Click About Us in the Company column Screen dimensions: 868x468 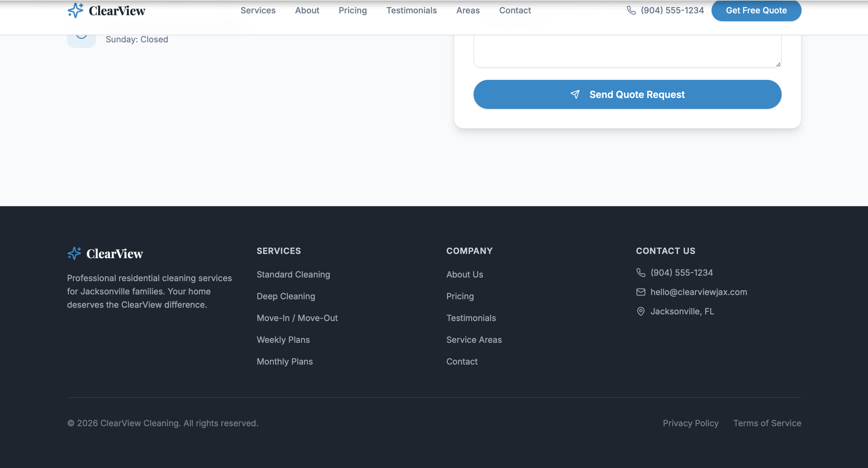coord(464,274)
